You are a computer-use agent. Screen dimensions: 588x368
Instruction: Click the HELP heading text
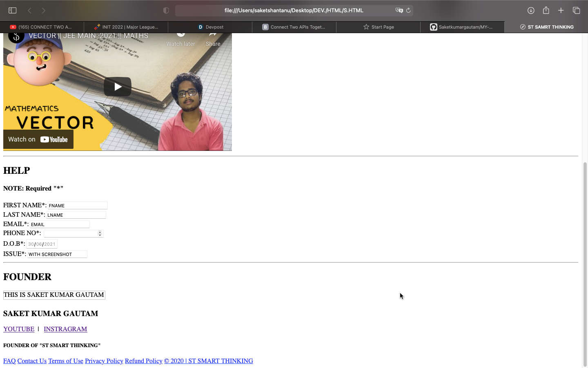(x=17, y=171)
